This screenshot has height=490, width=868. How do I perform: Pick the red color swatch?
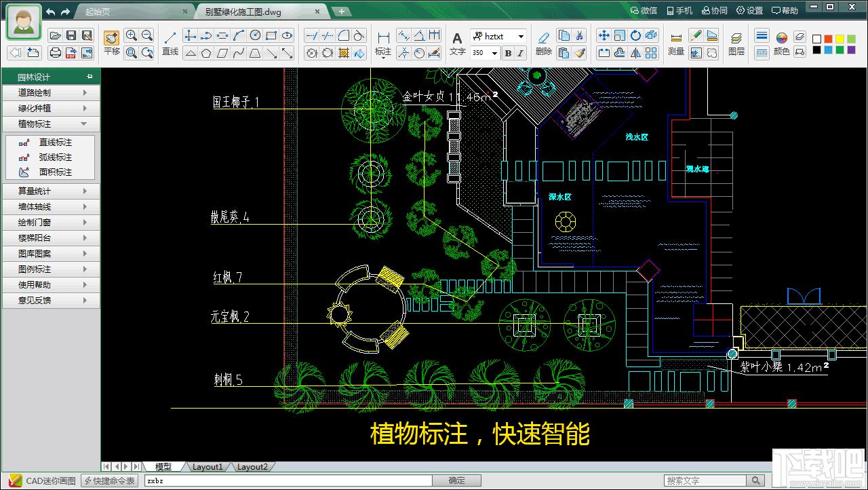(829, 39)
